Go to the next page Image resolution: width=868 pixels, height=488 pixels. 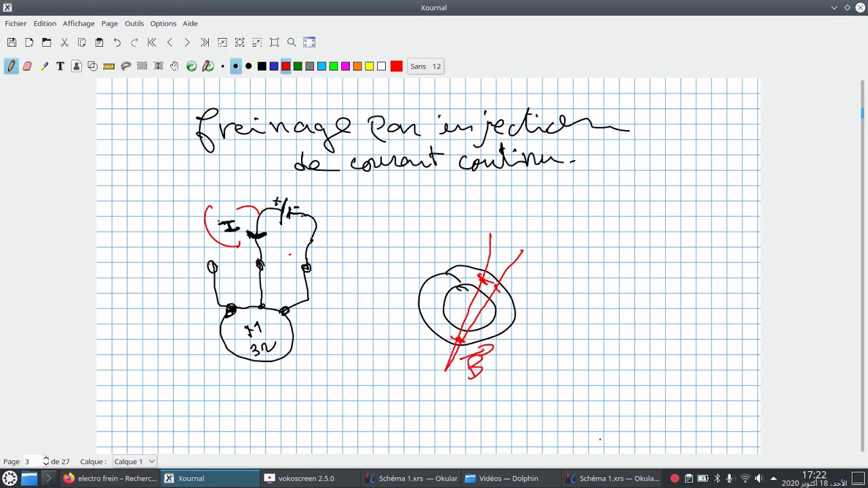tap(187, 42)
